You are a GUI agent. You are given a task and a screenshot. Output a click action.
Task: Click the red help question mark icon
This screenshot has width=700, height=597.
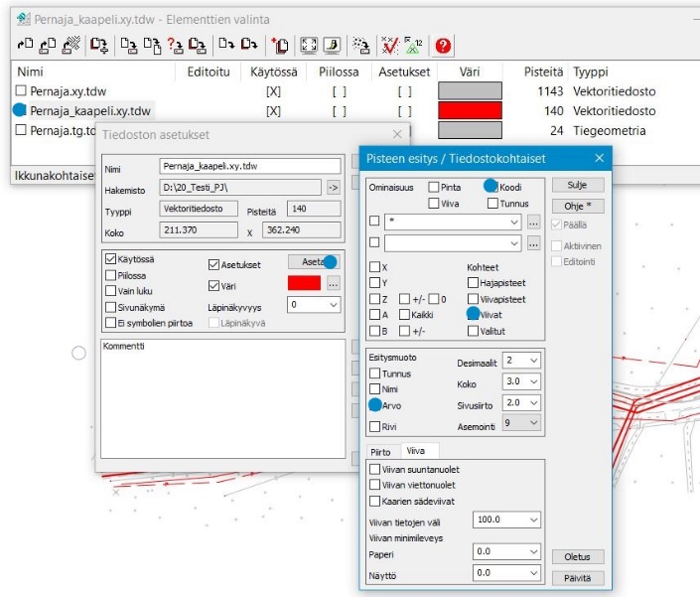point(443,45)
